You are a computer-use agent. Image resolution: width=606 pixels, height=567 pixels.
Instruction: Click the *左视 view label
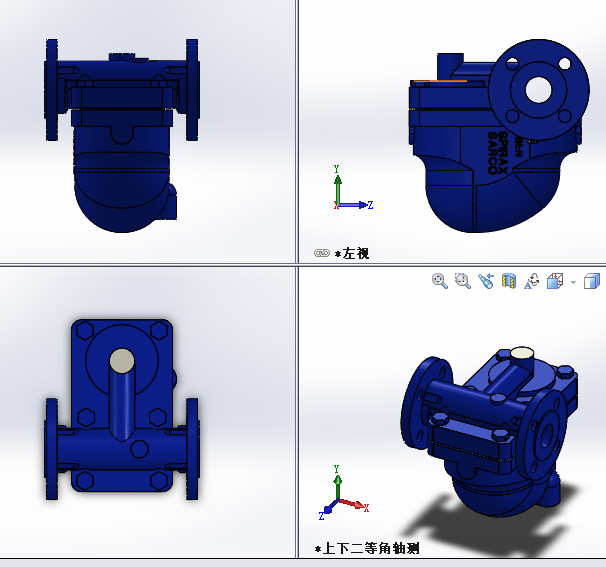[x=352, y=254]
